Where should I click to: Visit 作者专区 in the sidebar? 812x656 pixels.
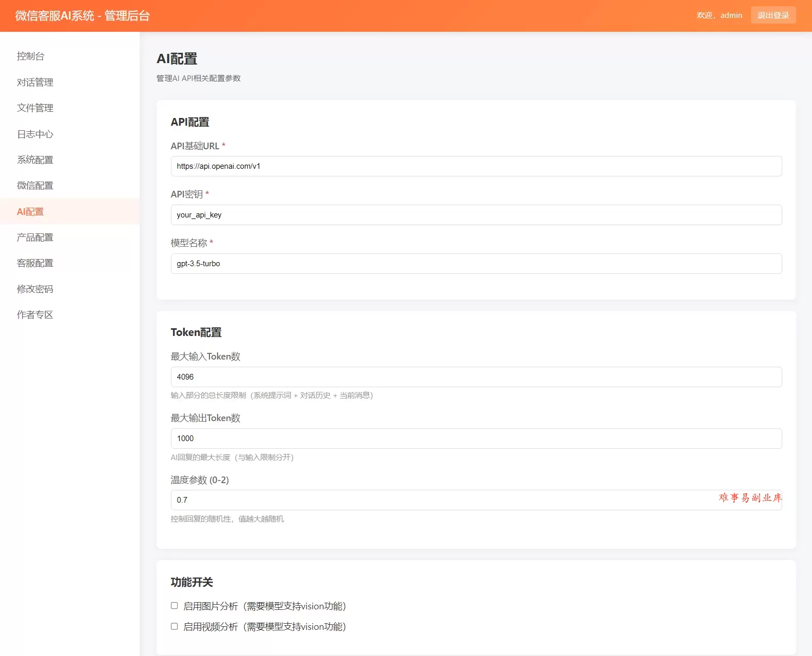click(70, 314)
